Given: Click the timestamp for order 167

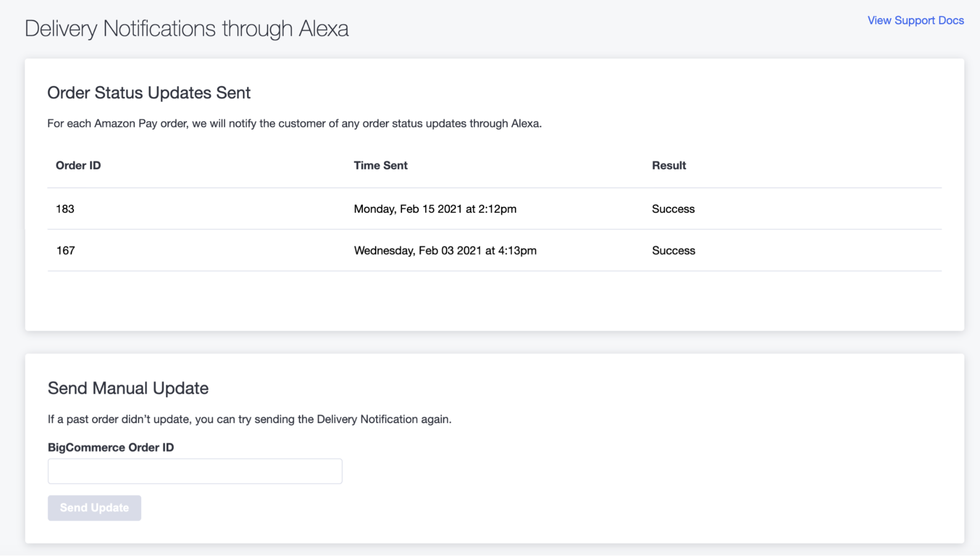Looking at the screenshot, I should pyautogui.click(x=445, y=250).
